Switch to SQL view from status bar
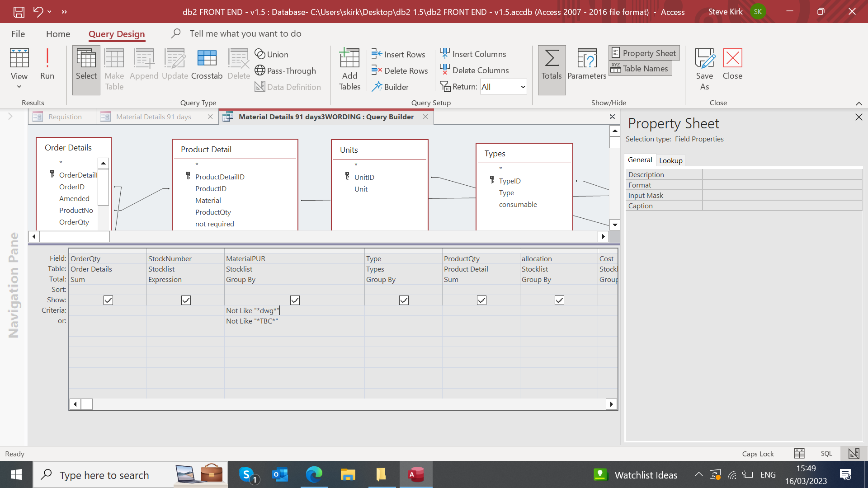This screenshot has width=868, height=488. pyautogui.click(x=826, y=454)
